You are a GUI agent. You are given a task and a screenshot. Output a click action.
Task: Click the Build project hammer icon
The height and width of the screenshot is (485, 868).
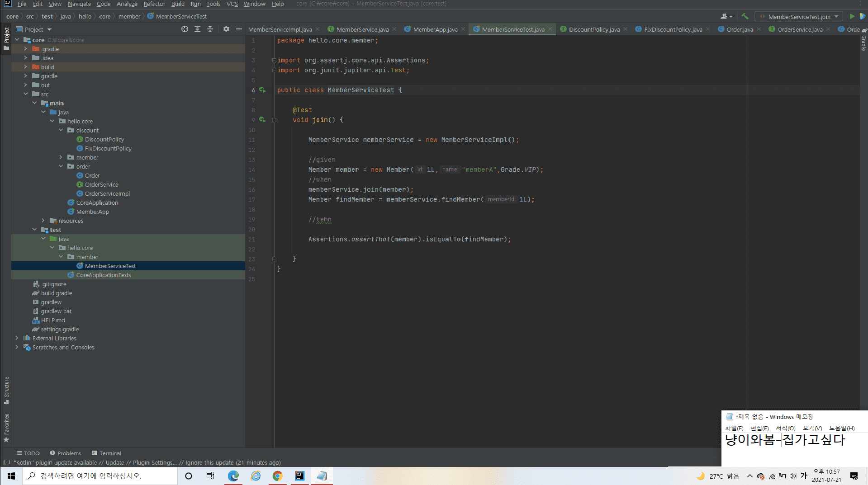point(745,16)
